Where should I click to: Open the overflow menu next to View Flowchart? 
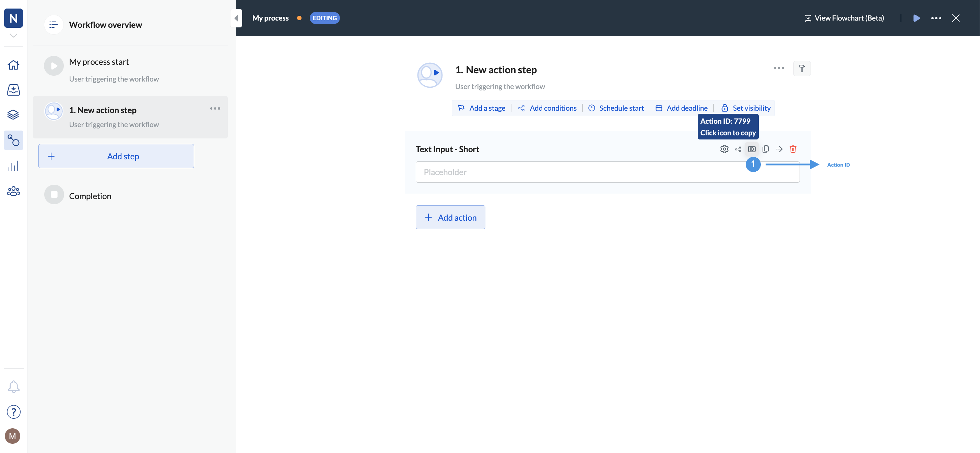point(936,18)
